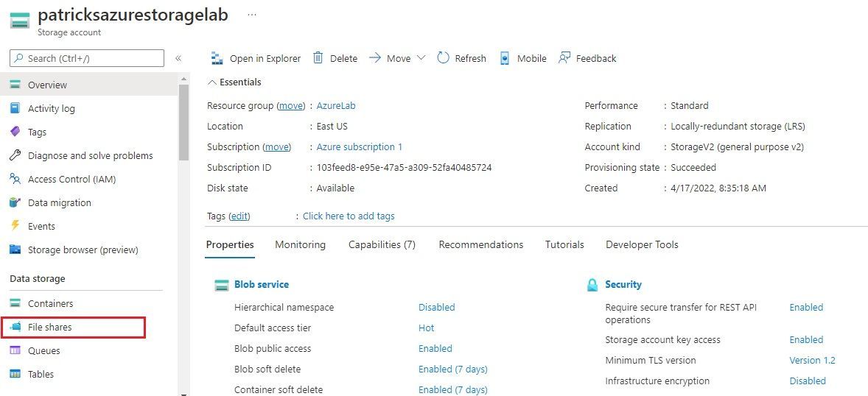Image resolution: width=868 pixels, height=396 pixels.
Task: Click the Resource group move link
Action: pos(290,106)
